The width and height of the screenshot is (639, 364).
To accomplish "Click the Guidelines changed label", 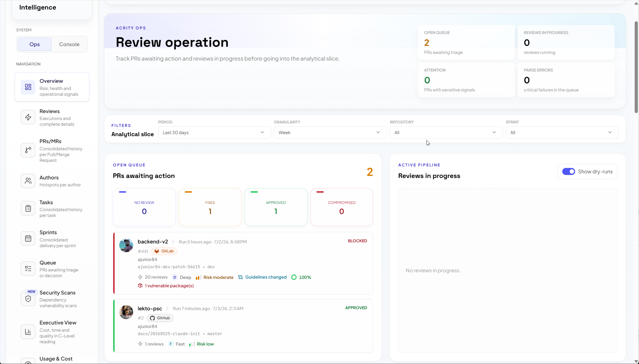I will [266, 277].
